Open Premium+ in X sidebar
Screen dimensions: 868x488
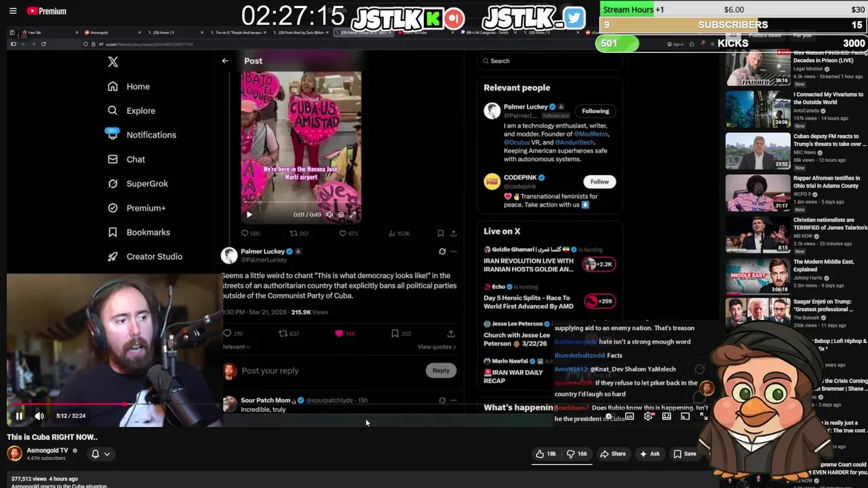coord(136,208)
